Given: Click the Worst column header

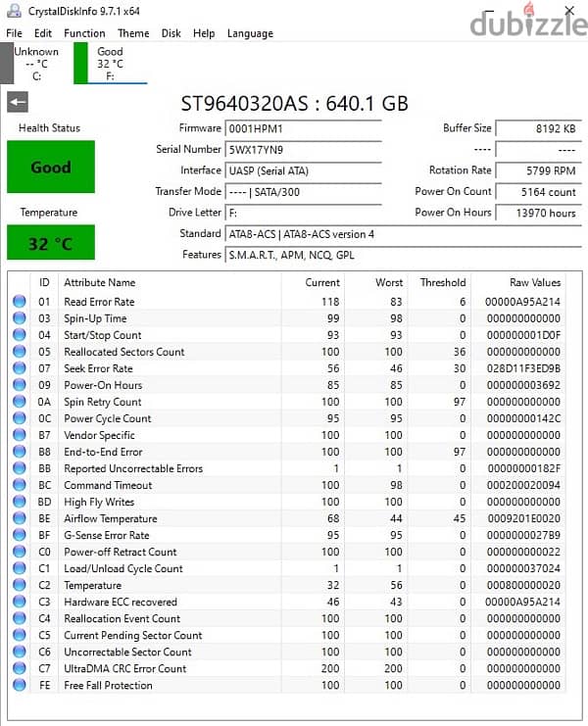Looking at the screenshot, I should tap(389, 282).
